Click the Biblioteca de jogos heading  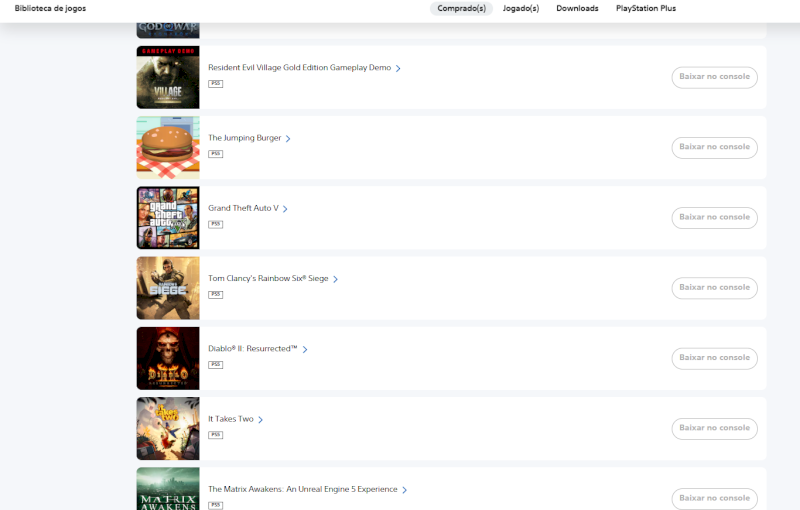click(x=50, y=9)
